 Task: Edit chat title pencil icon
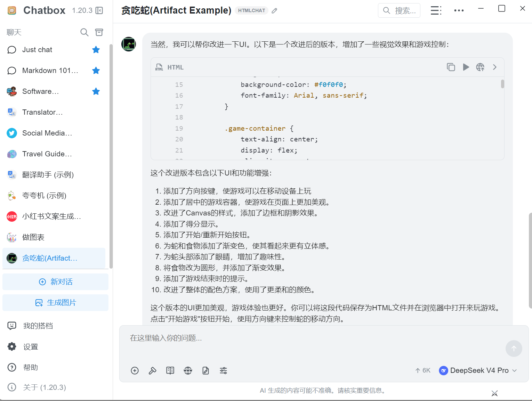[x=274, y=11]
